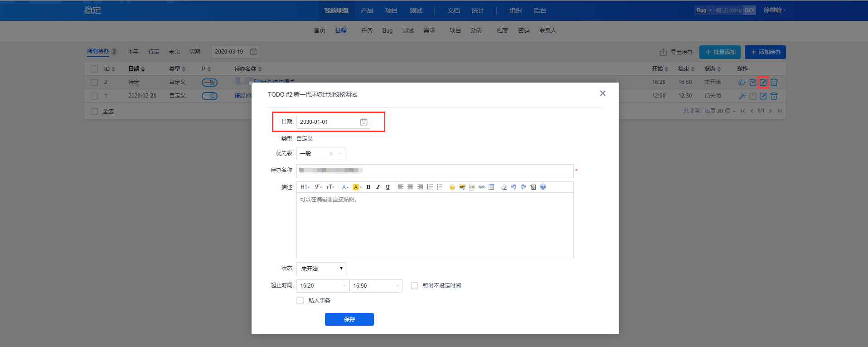Viewport: 868px width, 347px height.
Task: Check the 暂时不设定时间 checkbox
Action: pyautogui.click(x=414, y=286)
